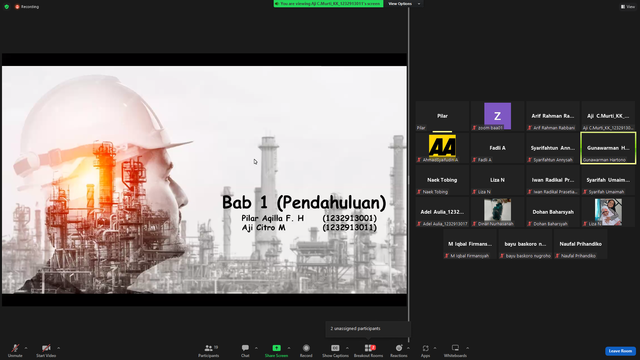The height and width of the screenshot is (360, 640).
Task: Click student number (1232913011) on slide
Action: pos(349,228)
